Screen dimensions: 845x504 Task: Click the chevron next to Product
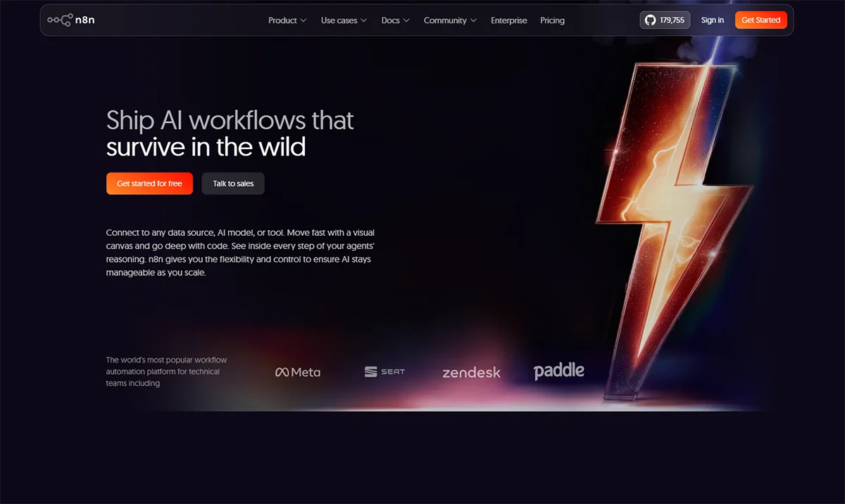[303, 20]
